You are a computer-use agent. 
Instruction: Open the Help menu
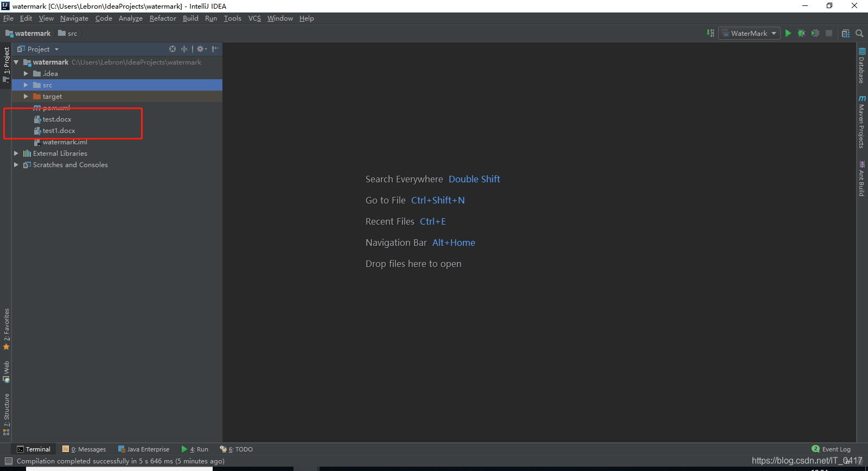307,18
